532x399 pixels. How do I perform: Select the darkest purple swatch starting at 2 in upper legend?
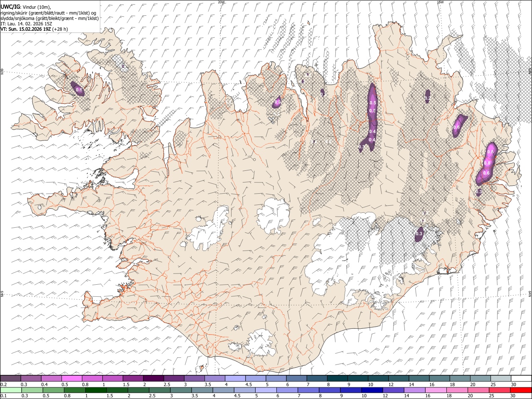point(153,378)
